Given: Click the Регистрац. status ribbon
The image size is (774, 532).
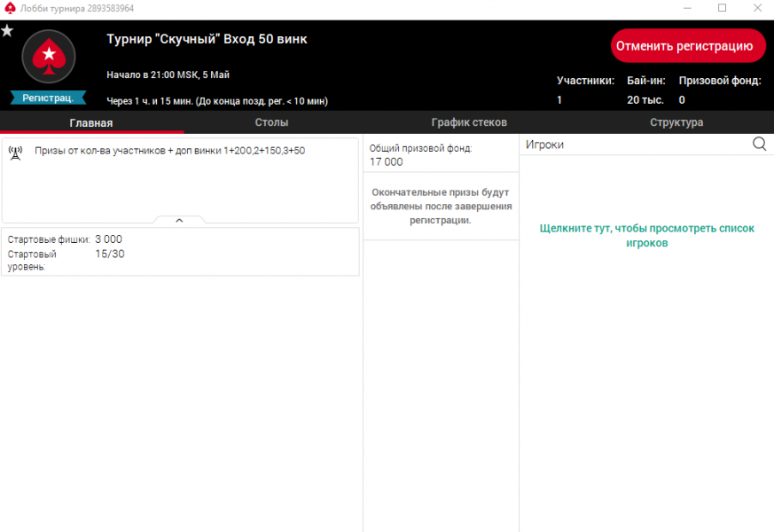Looking at the screenshot, I should 48,98.
